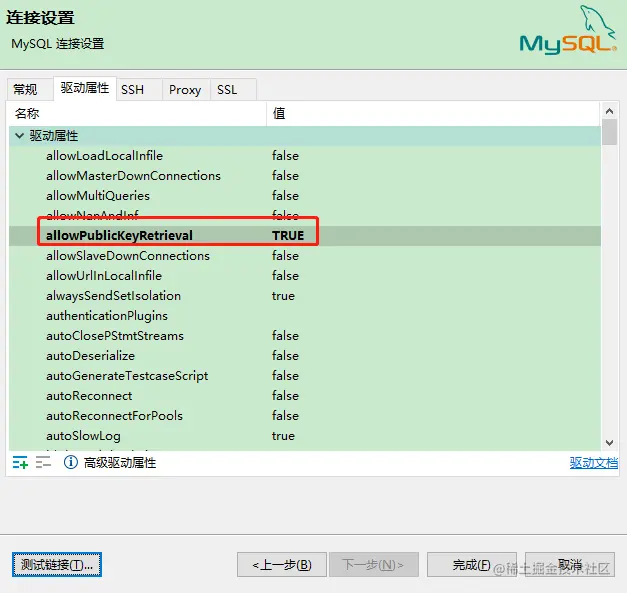627x593 pixels.
Task: Click the 值 column header
Action: (x=433, y=114)
